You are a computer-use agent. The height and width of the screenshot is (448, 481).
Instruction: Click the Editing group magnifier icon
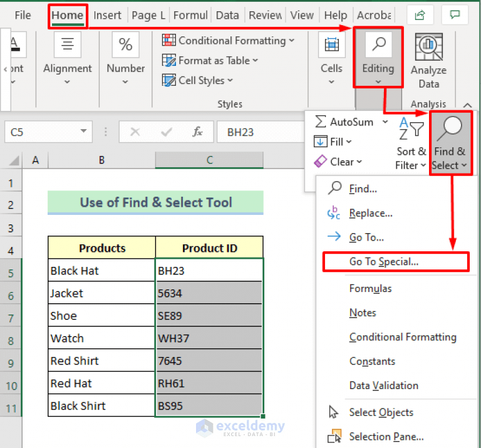point(378,45)
